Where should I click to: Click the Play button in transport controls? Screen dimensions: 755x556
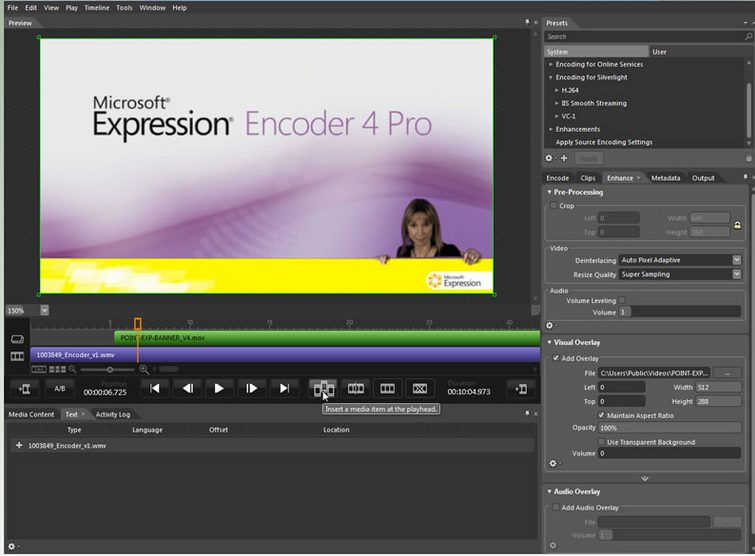[219, 388]
